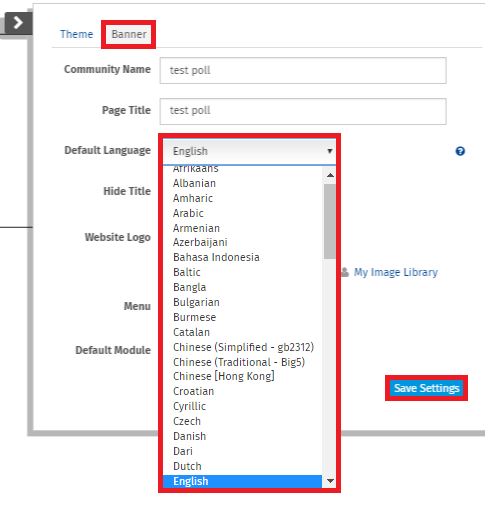Save the settings
Image resolution: width=485 pixels, height=523 pixels.
tap(427, 388)
